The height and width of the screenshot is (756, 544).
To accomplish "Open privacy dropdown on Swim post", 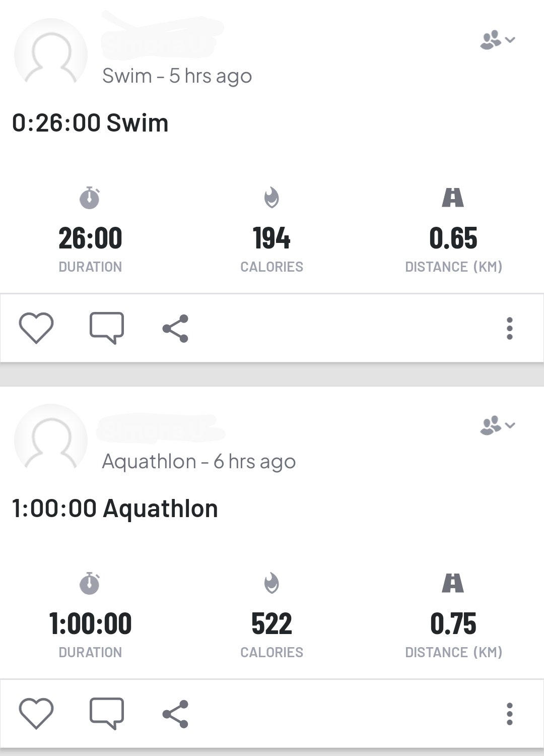I will pos(497,40).
